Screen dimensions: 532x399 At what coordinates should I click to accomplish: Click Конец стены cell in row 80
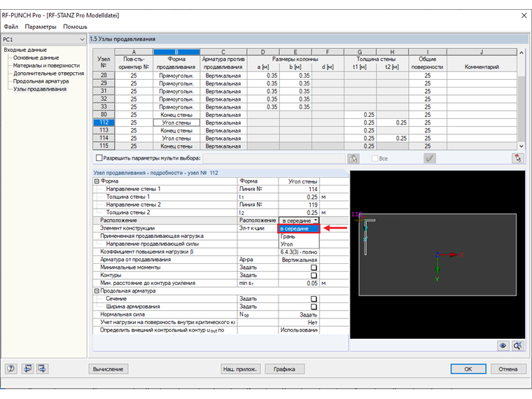pyautogui.click(x=176, y=115)
